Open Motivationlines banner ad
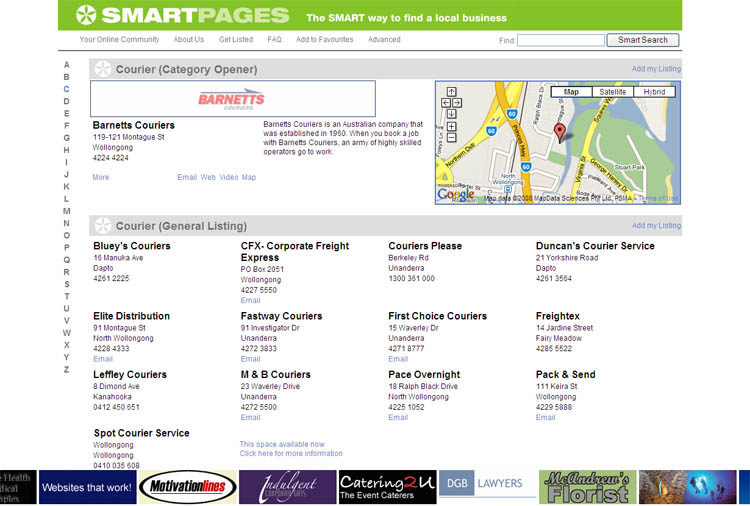The width and height of the screenshot is (750, 506). 188,487
